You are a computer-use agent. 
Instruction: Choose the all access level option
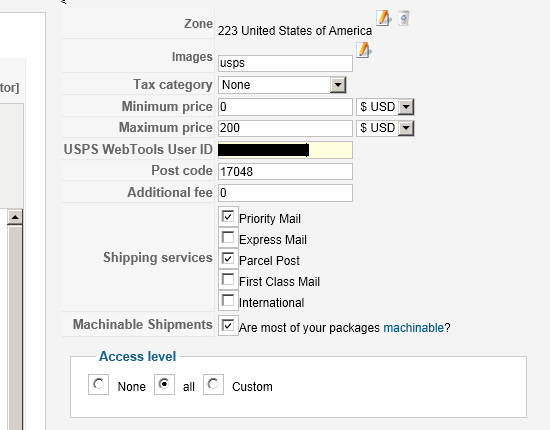coord(164,384)
